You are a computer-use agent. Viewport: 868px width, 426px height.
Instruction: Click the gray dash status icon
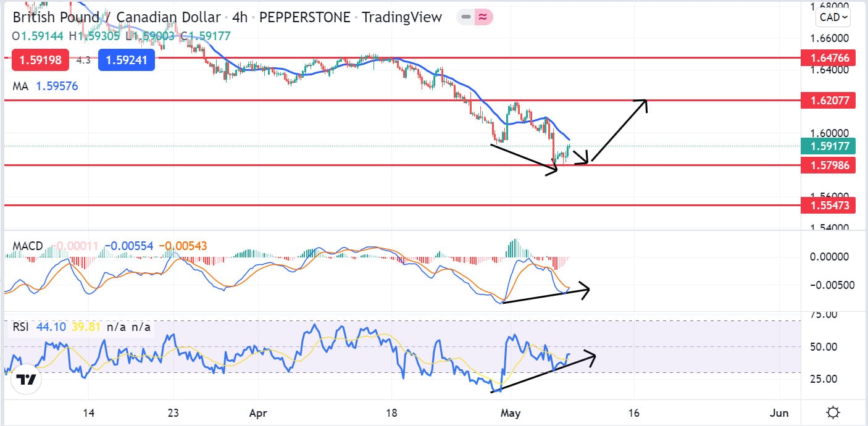(x=466, y=17)
